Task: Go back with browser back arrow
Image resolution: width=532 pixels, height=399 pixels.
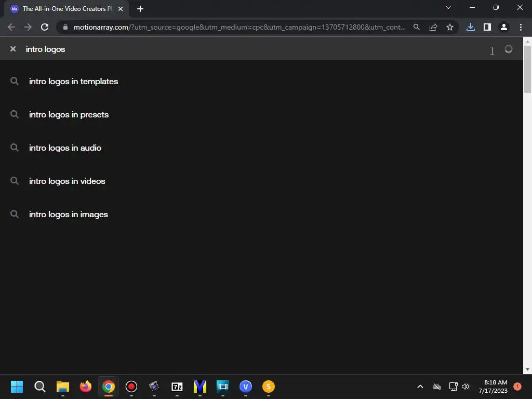Action: [x=11, y=27]
